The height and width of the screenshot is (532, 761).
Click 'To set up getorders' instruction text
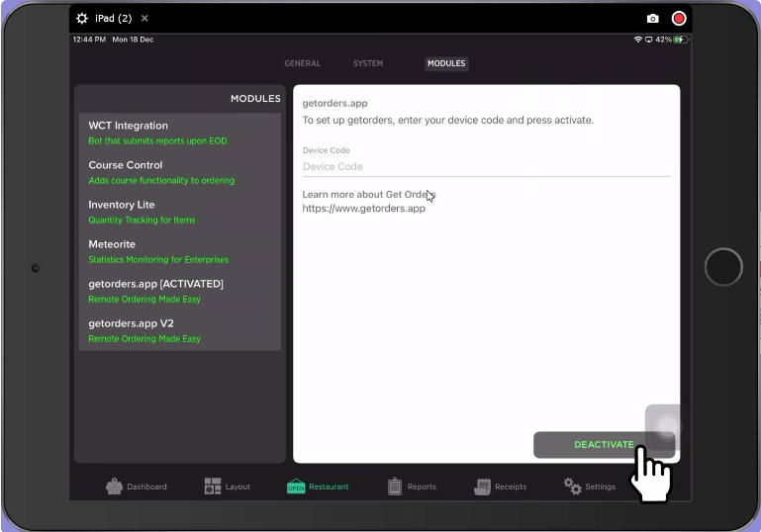[447, 121]
